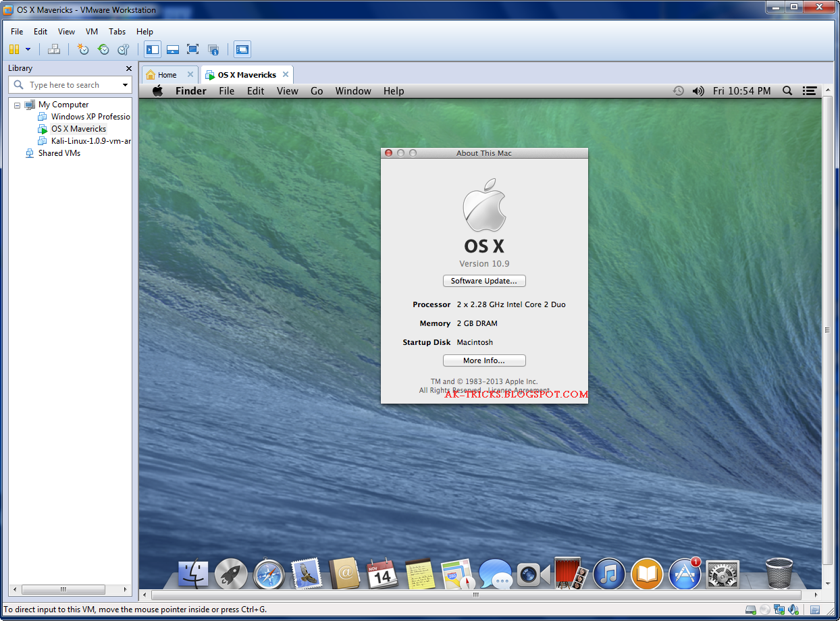Open System Preferences from the Dock
The height and width of the screenshot is (621, 840).
pyautogui.click(x=723, y=574)
